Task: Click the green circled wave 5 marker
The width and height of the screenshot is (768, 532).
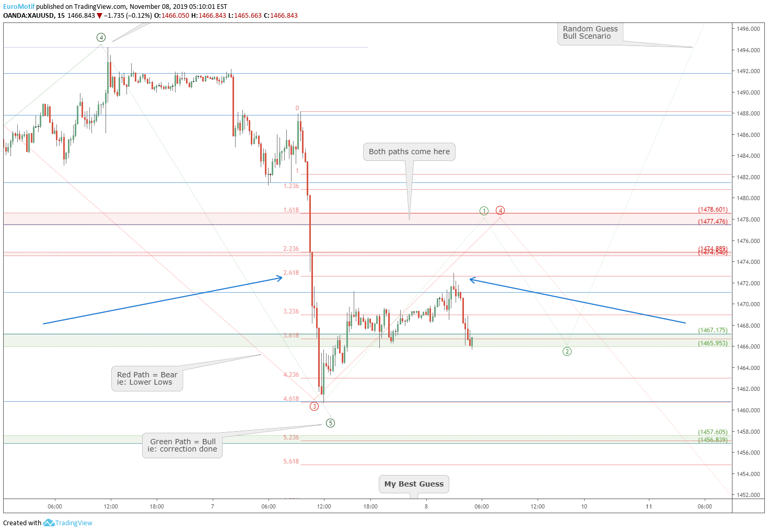Action: tap(330, 423)
